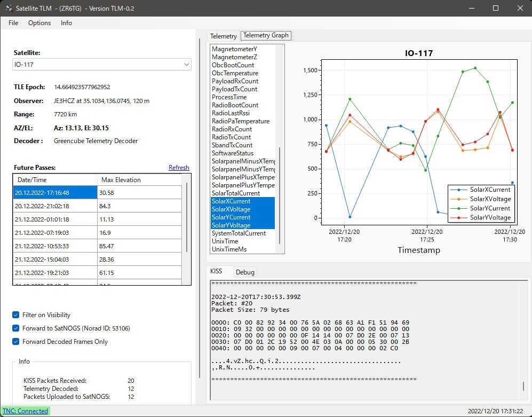The width and height of the screenshot is (532, 417).
Task: Click the SolarYVoltage legend marker
Action: point(459,217)
